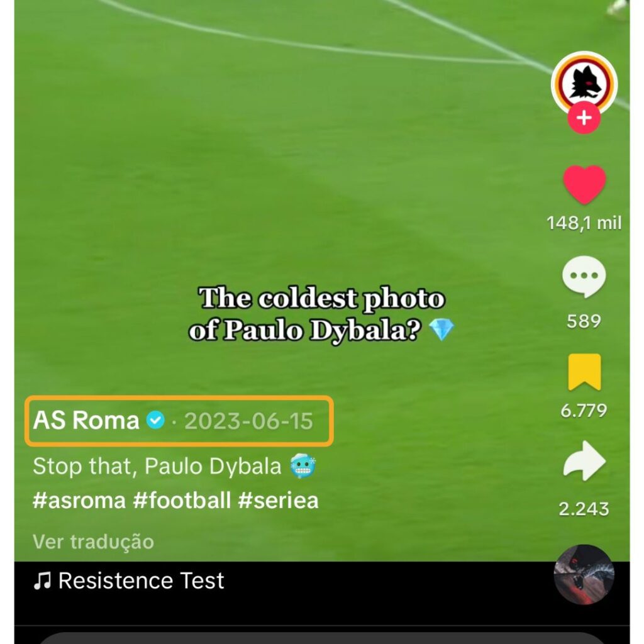Click the 6.779 saves count
Screen dimensions: 644x644
click(x=584, y=411)
